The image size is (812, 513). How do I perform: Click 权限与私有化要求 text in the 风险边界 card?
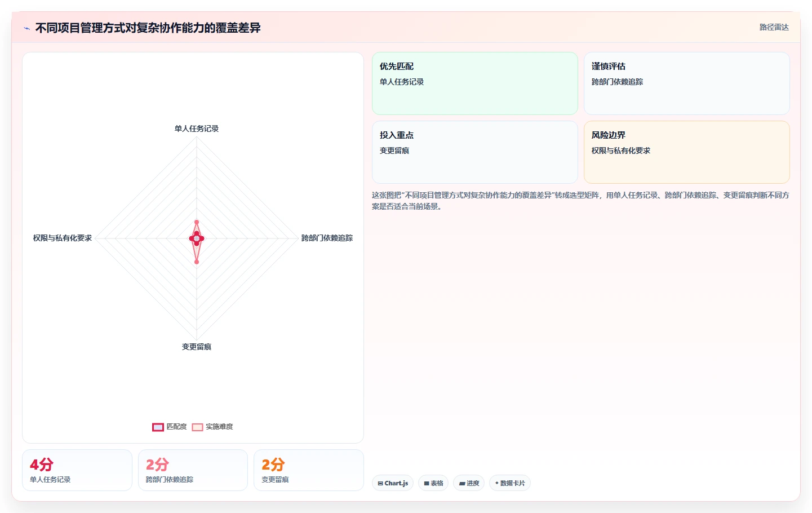click(621, 151)
